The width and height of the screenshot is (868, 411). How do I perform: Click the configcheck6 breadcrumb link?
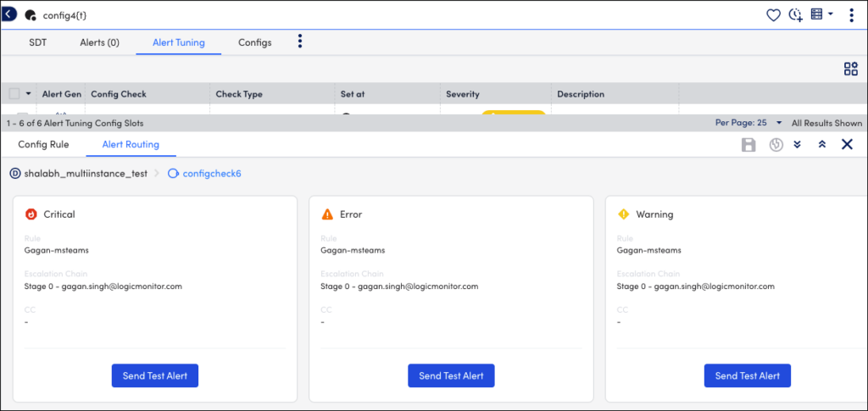click(x=211, y=174)
